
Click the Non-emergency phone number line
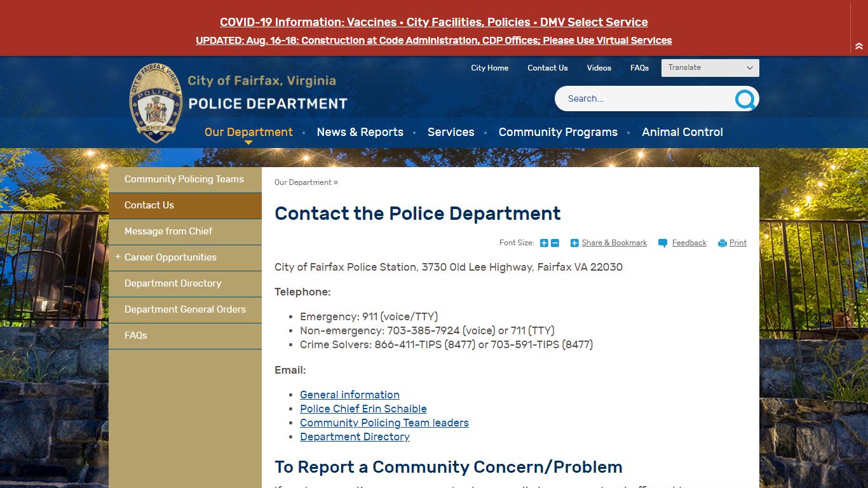coord(427,330)
